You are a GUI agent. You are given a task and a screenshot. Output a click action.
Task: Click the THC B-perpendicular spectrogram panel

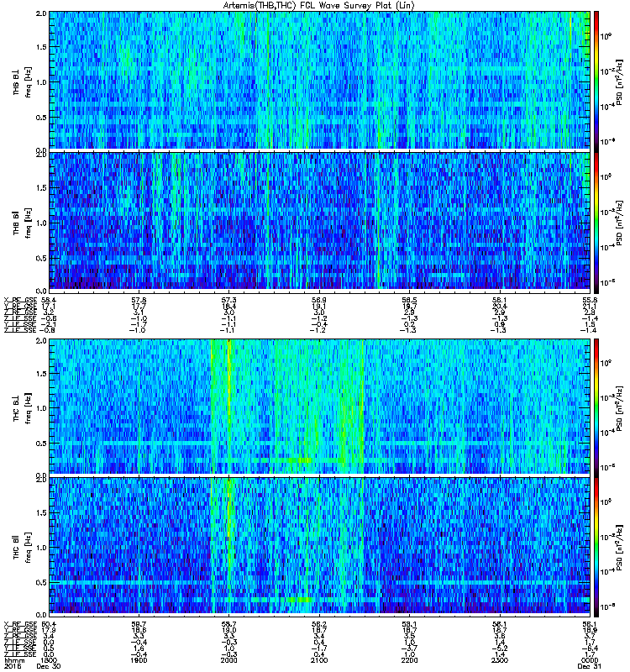click(320, 407)
